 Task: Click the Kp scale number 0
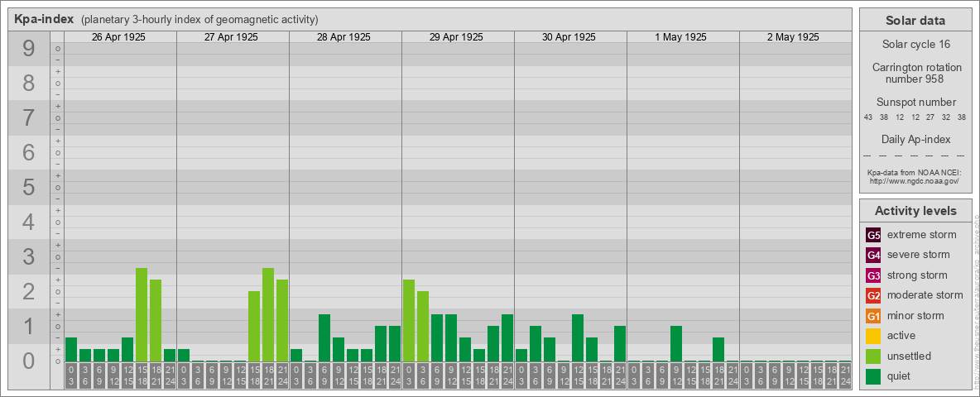click(28, 361)
